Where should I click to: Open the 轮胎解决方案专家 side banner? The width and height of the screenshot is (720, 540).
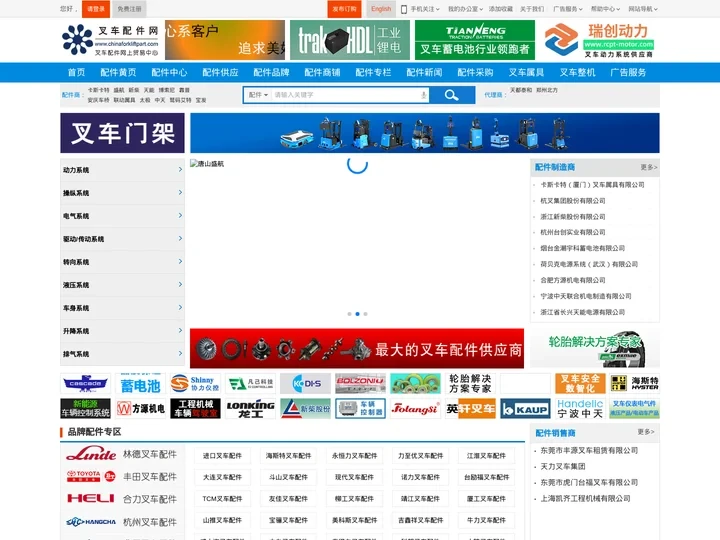tap(595, 349)
